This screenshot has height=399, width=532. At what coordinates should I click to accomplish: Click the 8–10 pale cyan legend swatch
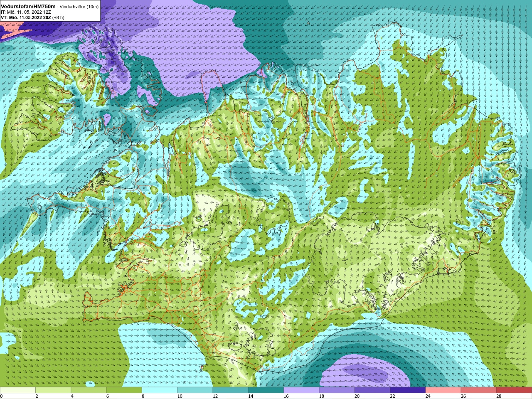coord(160,390)
